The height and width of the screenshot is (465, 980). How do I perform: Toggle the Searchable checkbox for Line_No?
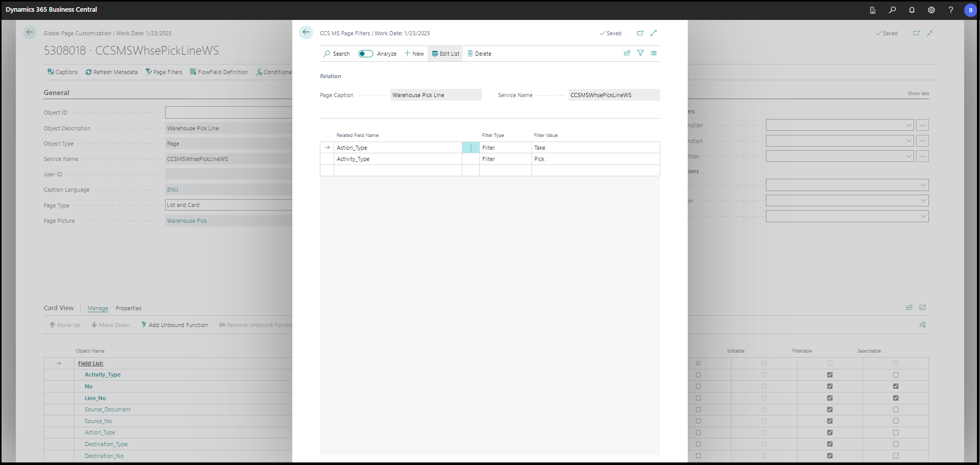tap(895, 398)
